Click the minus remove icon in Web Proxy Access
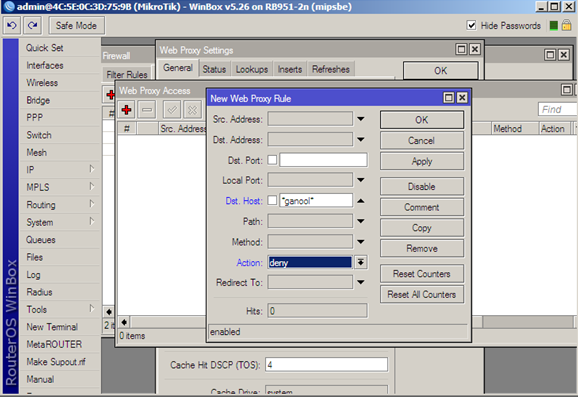This screenshot has height=397, width=578. click(147, 109)
